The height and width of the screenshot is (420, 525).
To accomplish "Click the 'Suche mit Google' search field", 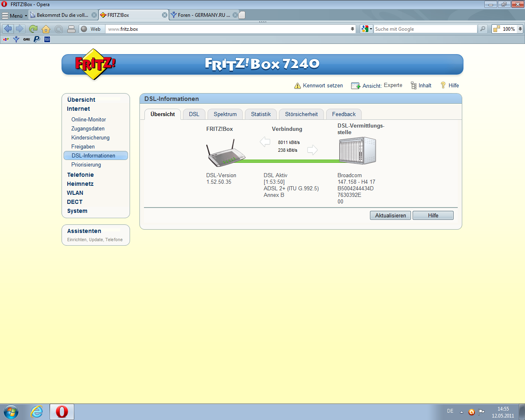I will (x=425, y=29).
